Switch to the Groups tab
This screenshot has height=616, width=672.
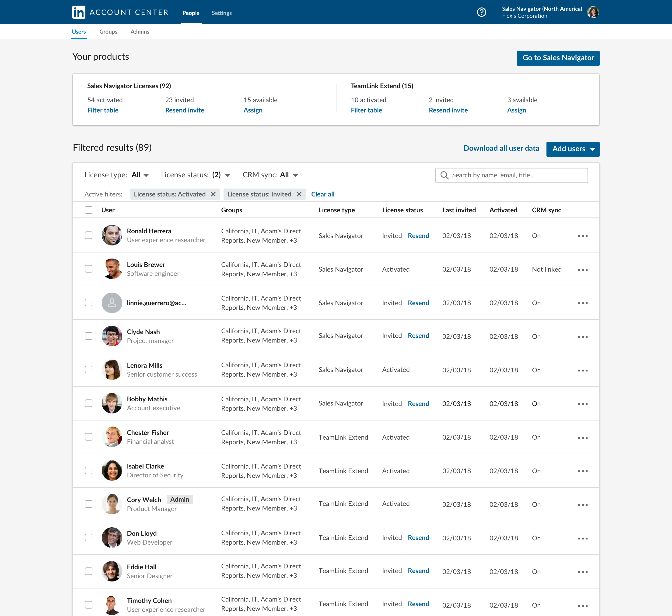pos(108,32)
